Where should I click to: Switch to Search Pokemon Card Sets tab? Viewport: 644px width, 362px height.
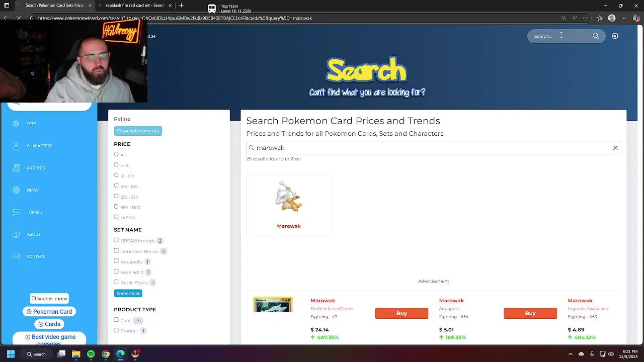54,6
